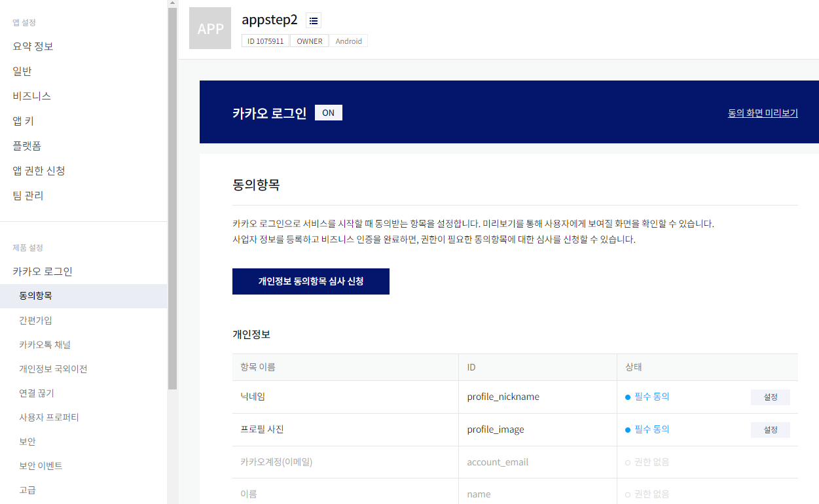Click the OWNER tag
The height and width of the screenshot is (504, 819).
coord(310,41)
